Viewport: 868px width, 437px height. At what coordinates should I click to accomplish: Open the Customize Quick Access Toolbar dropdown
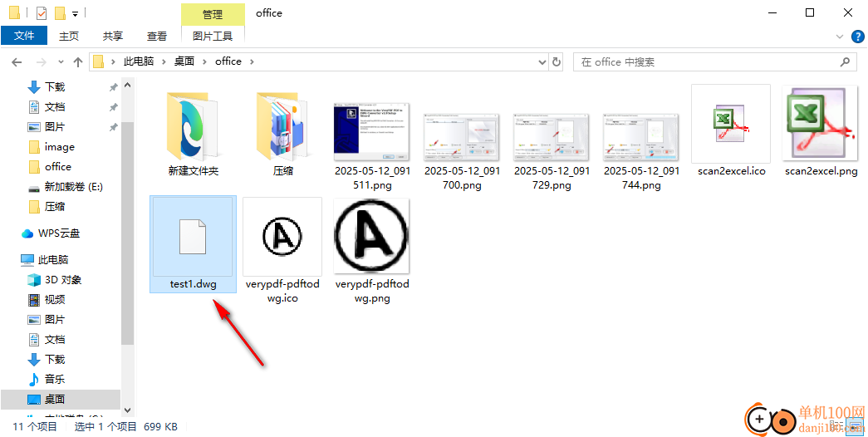(x=75, y=13)
